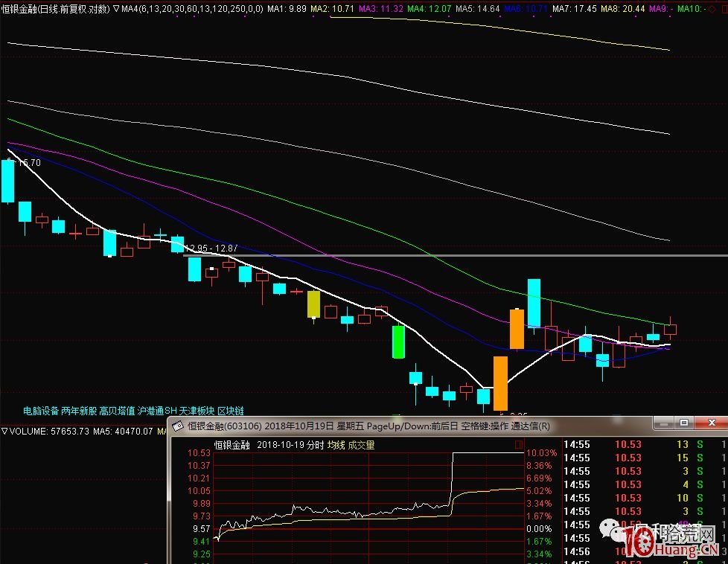Open the indicator dropdown triangle beside MA4

[116, 8]
